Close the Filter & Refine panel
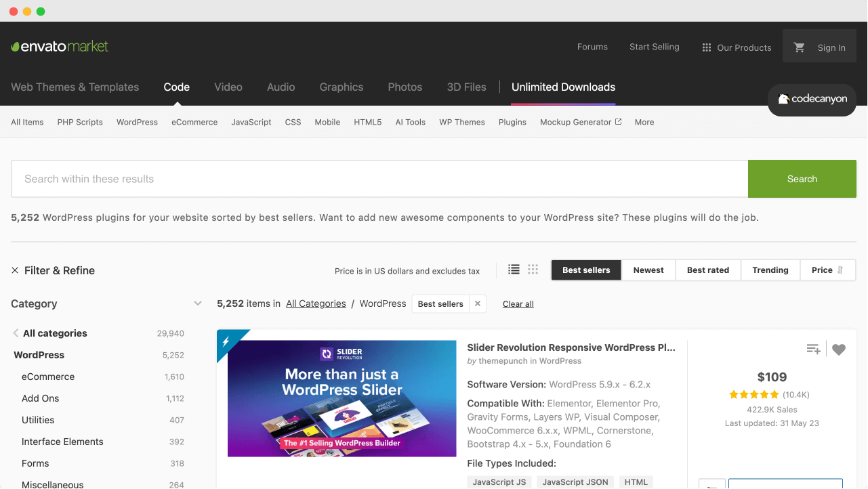Image resolution: width=868 pixels, height=489 pixels. 15,270
